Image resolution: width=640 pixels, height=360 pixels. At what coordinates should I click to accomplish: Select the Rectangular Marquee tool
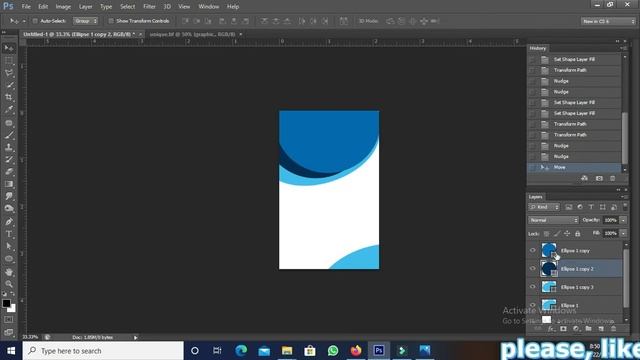click(x=9, y=60)
